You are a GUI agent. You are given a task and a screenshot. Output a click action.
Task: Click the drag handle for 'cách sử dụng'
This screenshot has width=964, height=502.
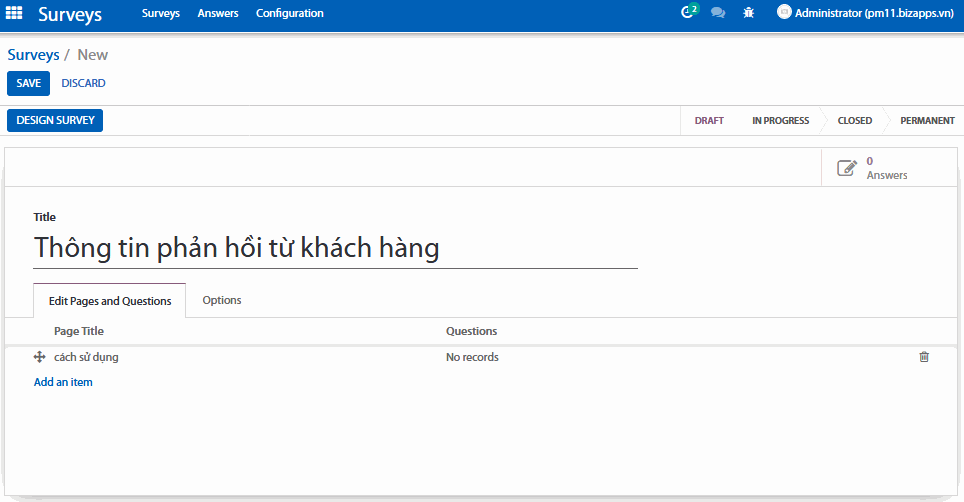point(40,357)
